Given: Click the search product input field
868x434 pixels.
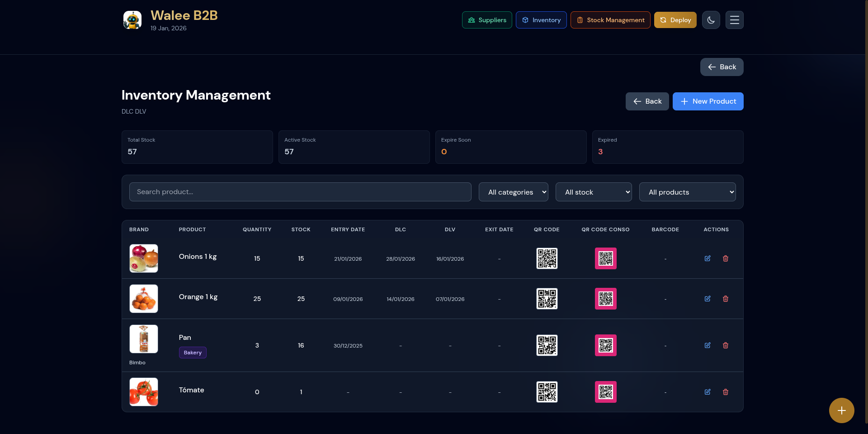Looking at the screenshot, I should [300, 192].
